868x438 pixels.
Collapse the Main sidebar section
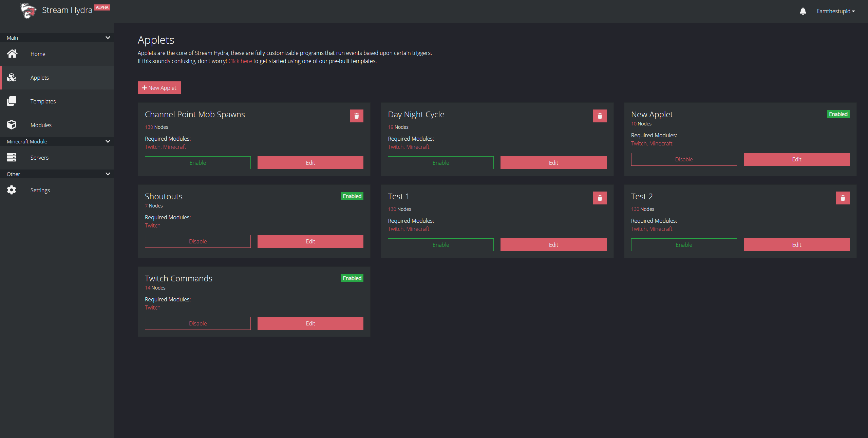point(108,38)
